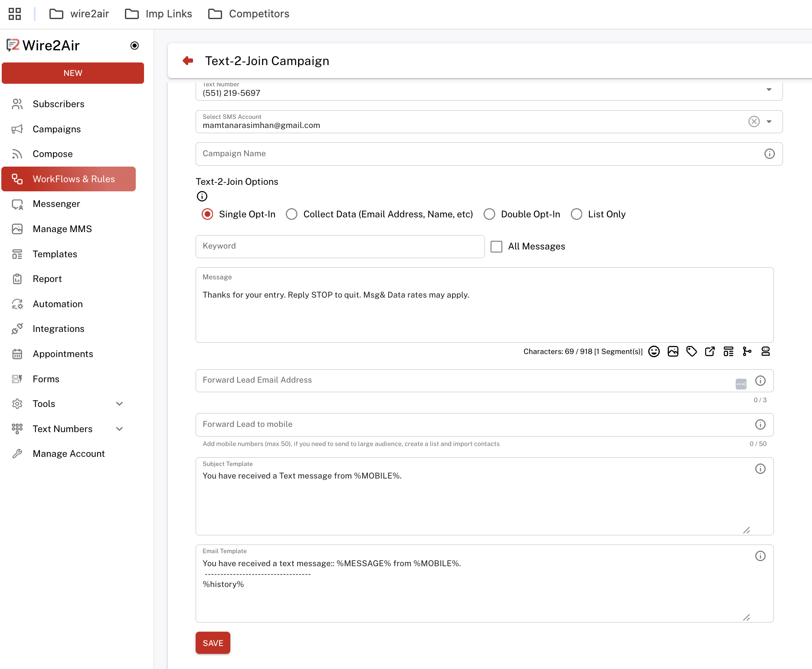Click into the Keyword input field

[340, 246]
